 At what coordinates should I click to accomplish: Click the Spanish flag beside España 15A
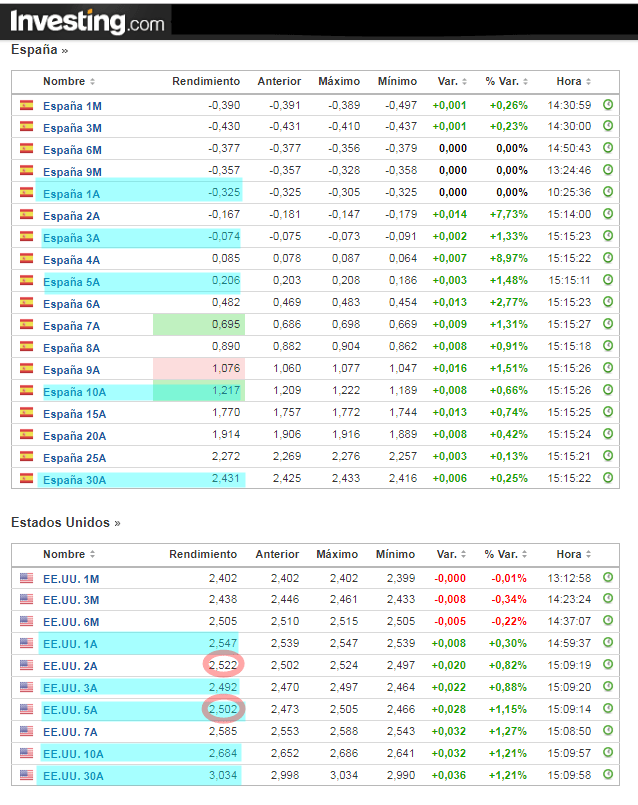click(27, 413)
